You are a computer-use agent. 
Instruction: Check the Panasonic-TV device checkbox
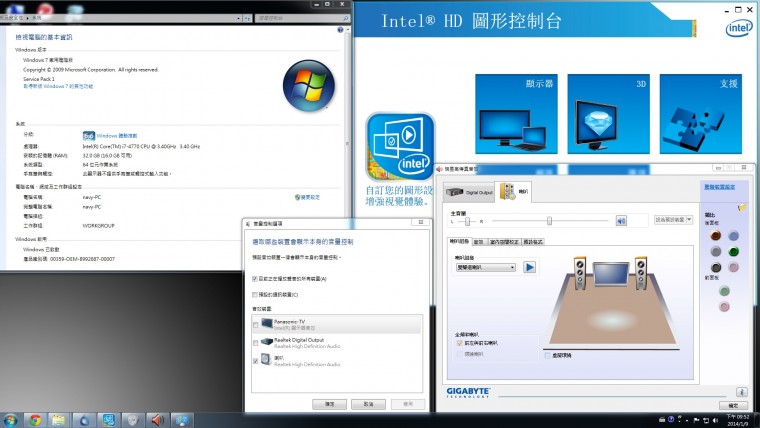[255, 325]
